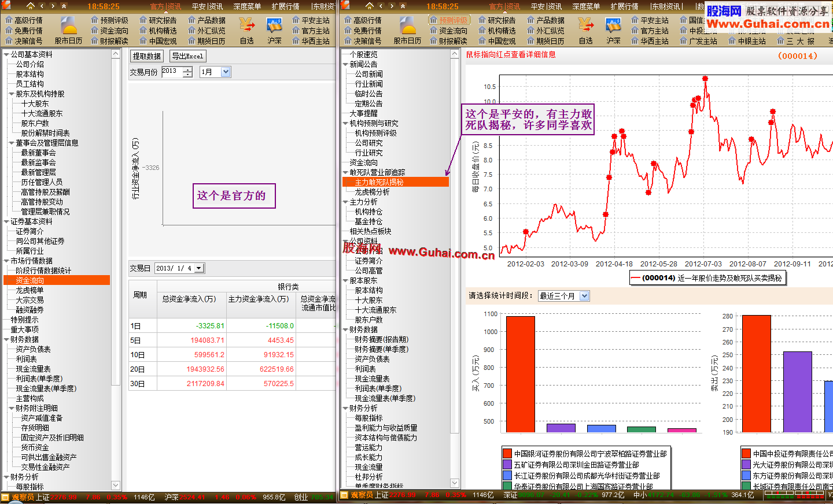833x504 pixels.
Task: Open 股市日历 calendar icon in the left window
Action: 69,26
